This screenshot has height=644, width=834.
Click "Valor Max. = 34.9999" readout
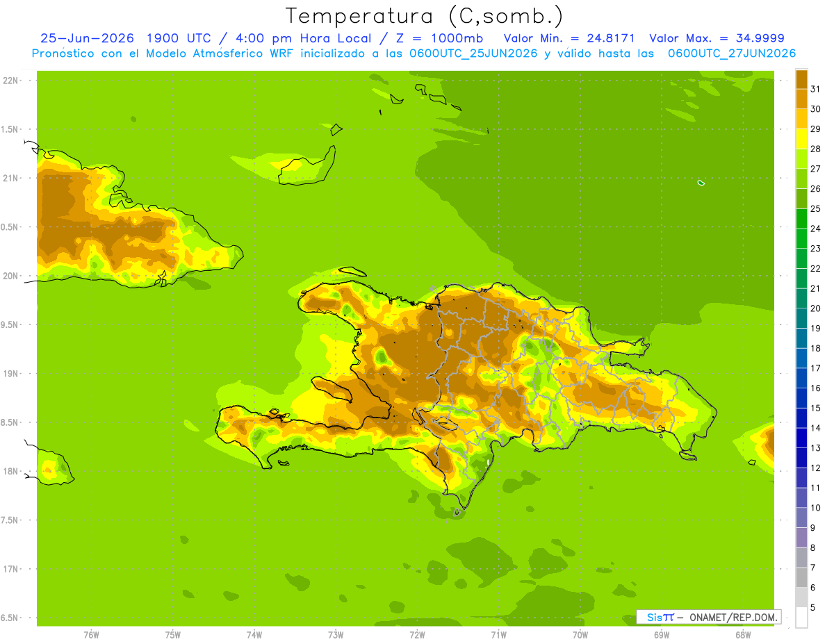717,38
